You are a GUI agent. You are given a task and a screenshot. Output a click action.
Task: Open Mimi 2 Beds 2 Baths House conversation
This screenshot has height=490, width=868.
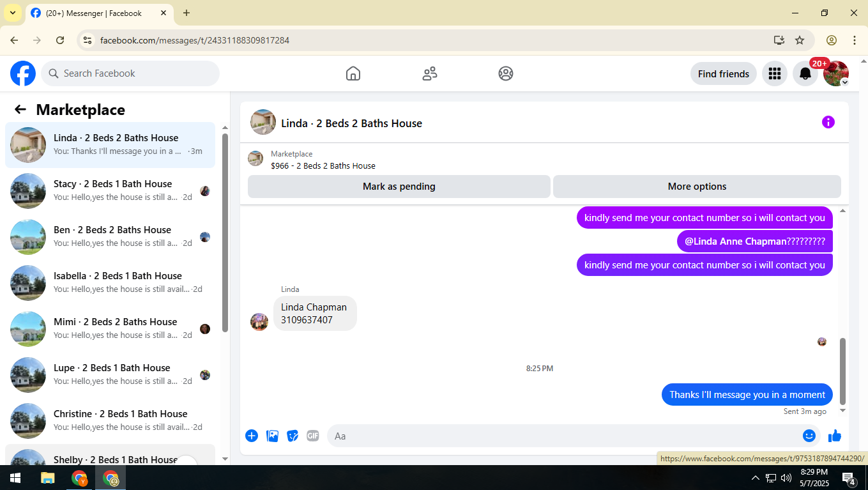coord(110,329)
